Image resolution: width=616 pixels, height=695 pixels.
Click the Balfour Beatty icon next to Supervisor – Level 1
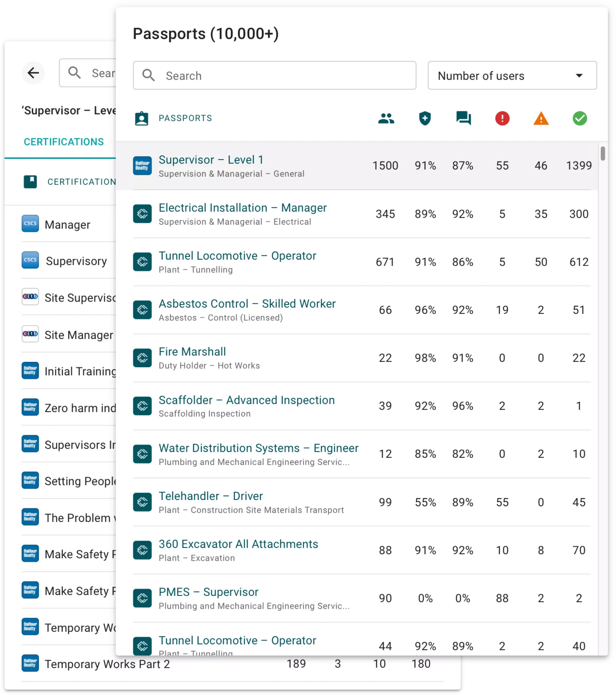142,166
